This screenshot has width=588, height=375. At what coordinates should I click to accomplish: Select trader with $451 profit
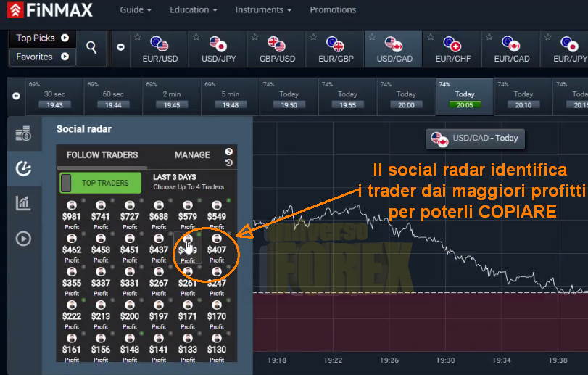[129, 249]
